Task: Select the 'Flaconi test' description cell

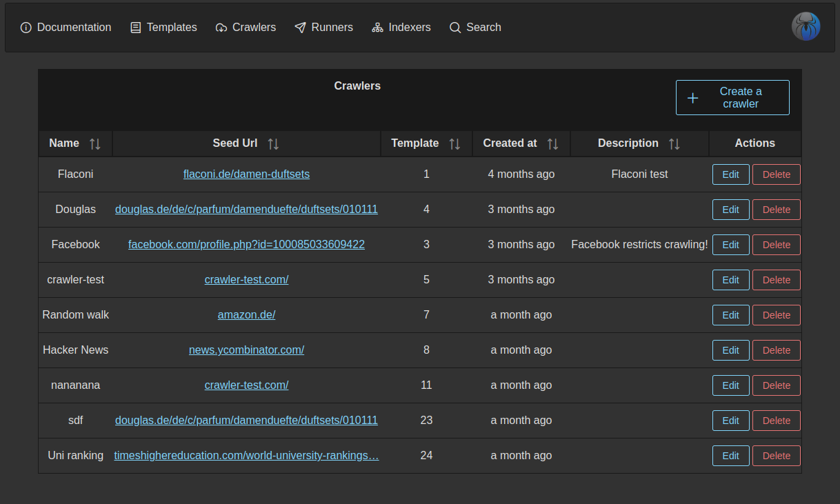Action: [639, 174]
